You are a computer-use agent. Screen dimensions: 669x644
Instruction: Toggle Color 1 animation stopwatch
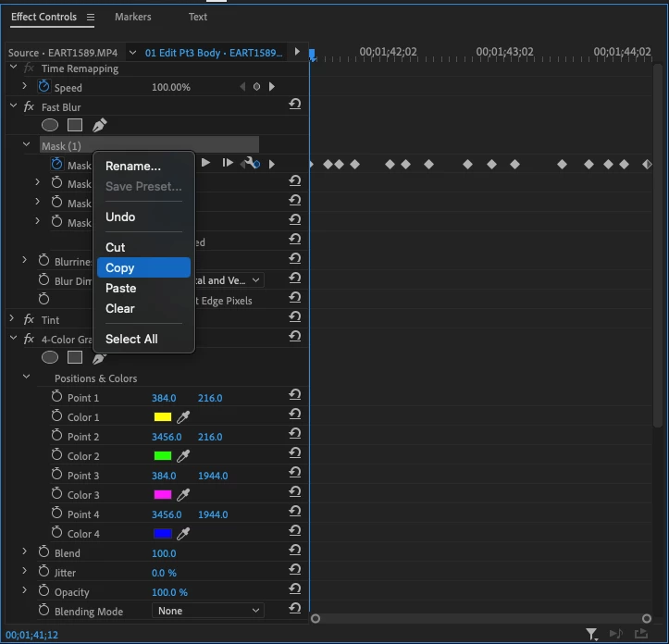click(56, 415)
